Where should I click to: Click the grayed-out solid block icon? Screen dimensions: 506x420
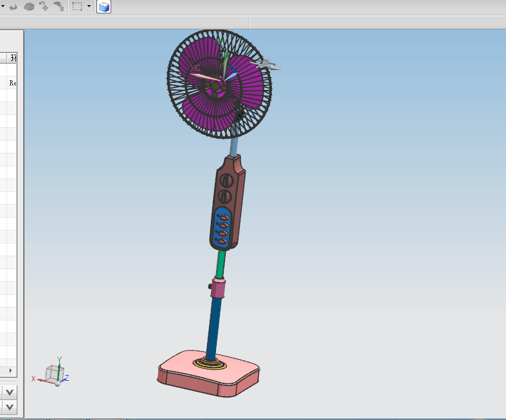click(x=29, y=7)
